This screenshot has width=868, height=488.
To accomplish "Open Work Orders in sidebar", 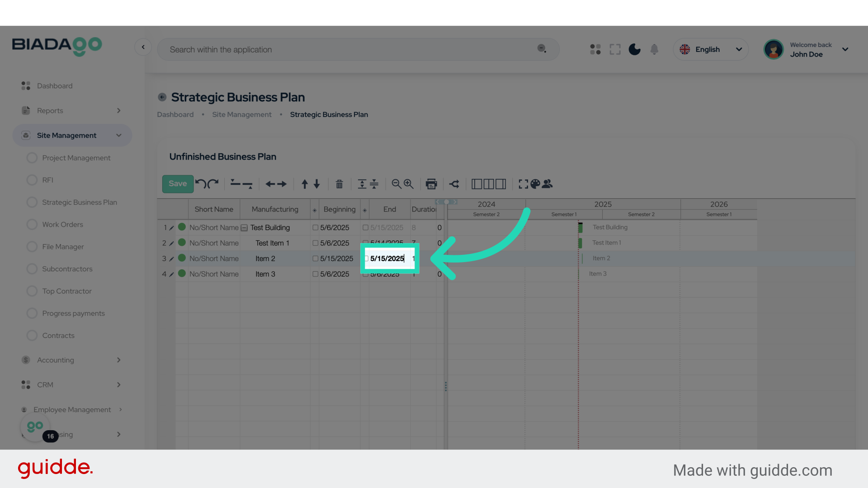I will point(62,225).
